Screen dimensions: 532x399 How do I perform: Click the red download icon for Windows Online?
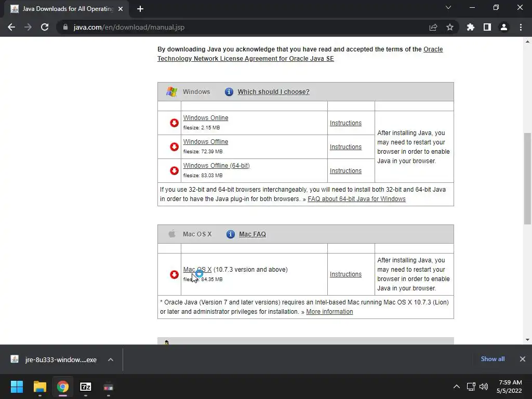(175, 123)
